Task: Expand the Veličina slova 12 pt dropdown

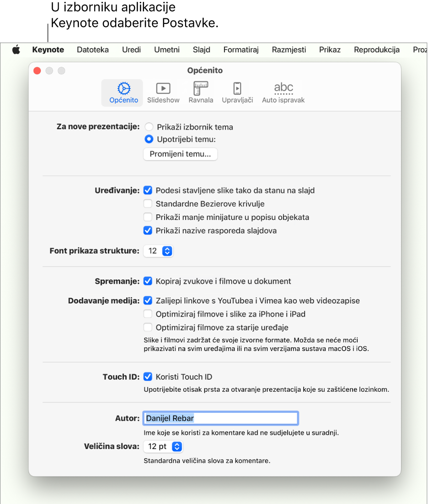Action: click(x=163, y=447)
